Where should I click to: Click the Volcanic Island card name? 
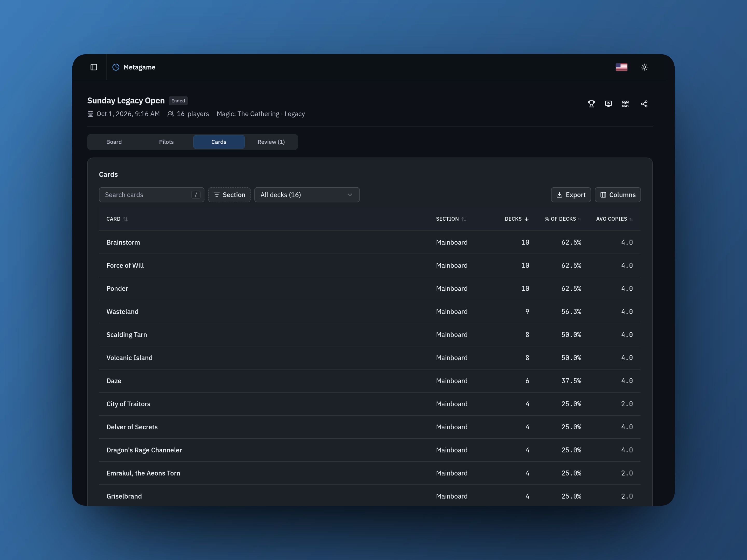click(x=129, y=358)
